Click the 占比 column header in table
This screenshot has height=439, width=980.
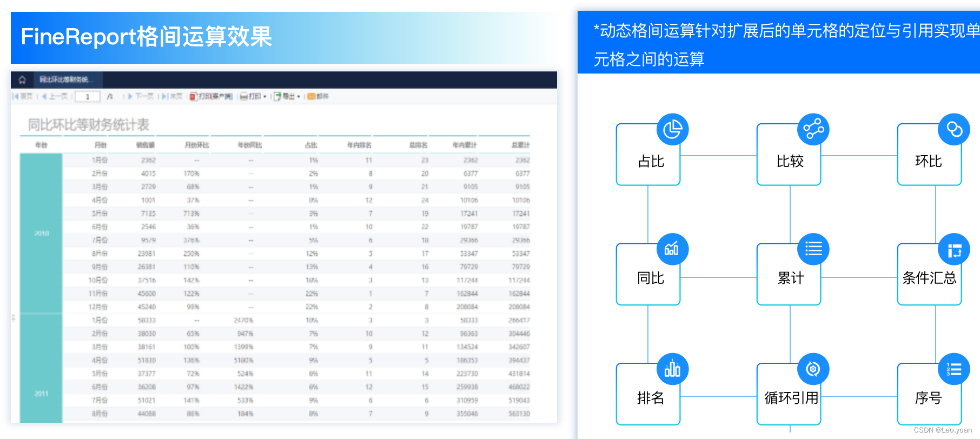pos(311,145)
